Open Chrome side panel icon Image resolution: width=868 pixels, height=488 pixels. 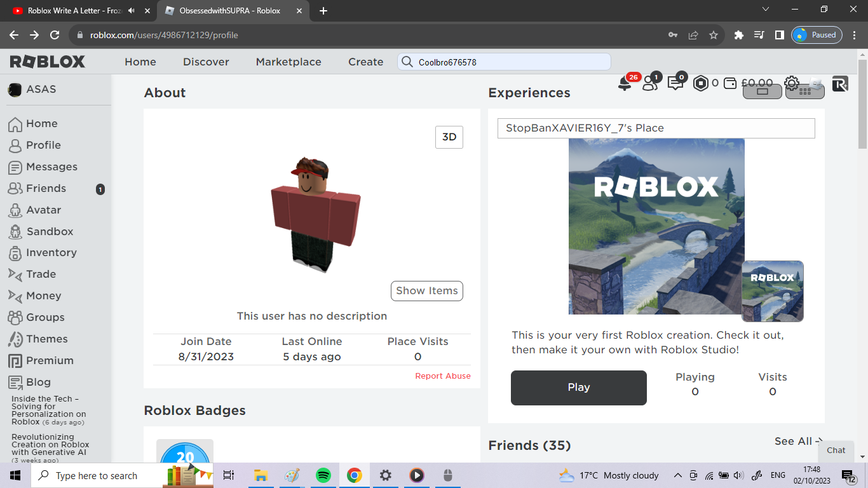(779, 35)
